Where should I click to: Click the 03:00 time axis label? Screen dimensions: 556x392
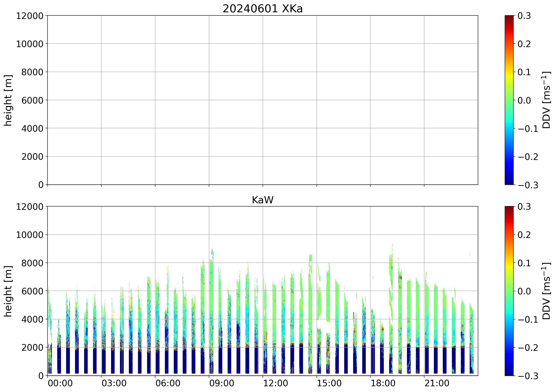[114, 383]
